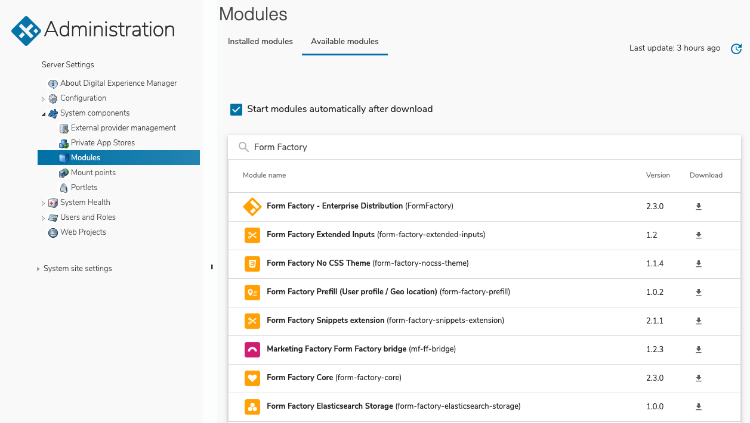Expand the System Health node

(43, 203)
